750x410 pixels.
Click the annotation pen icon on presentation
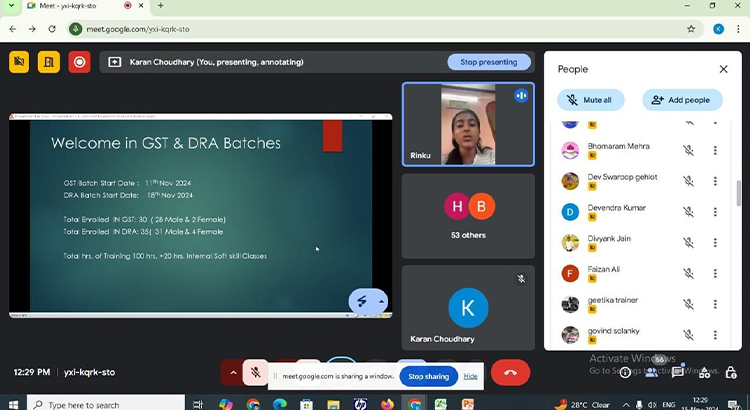(362, 301)
